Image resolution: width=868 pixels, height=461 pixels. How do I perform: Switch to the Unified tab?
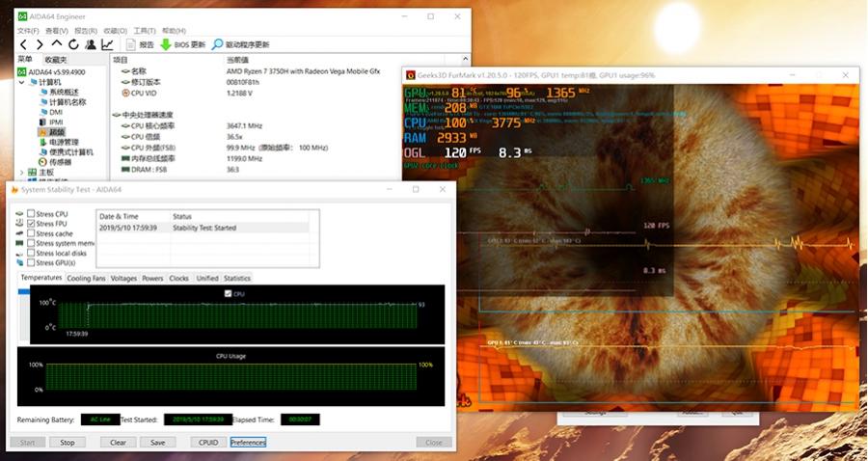(207, 279)
